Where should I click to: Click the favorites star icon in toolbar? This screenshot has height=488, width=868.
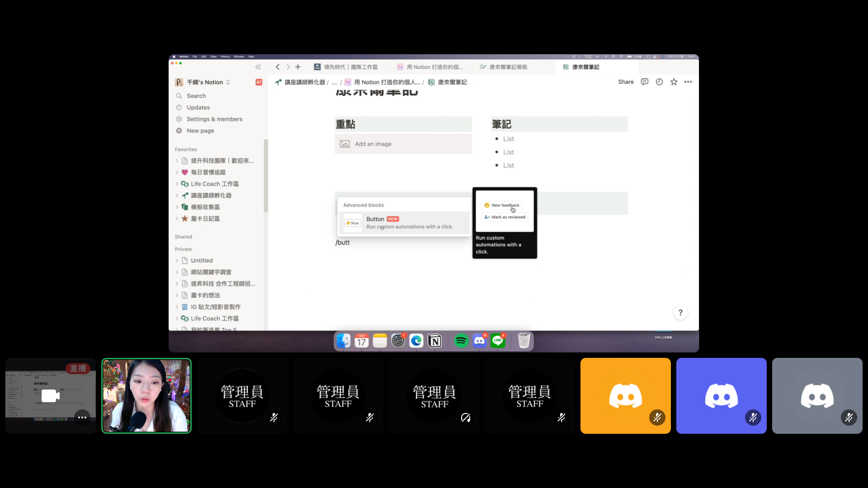coord(674,82)
